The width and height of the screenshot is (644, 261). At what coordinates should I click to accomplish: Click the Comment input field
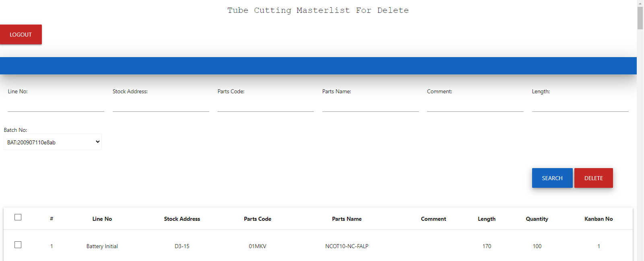coord(475,105)
